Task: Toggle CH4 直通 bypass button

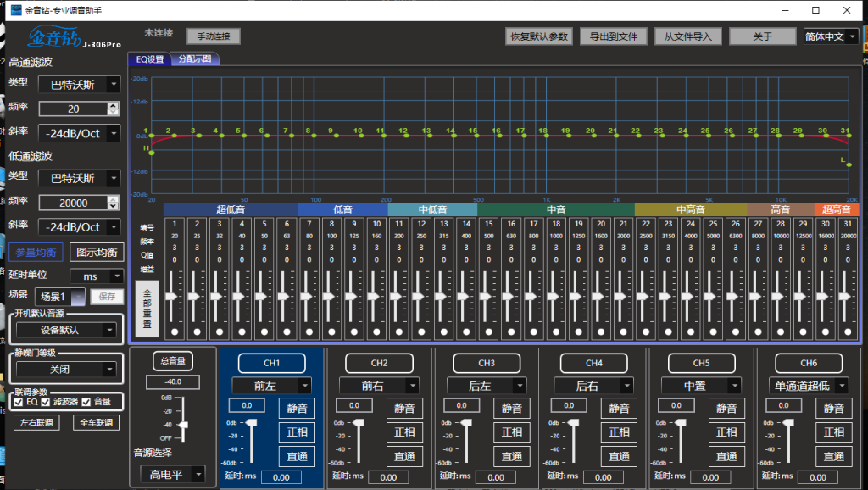Action: 620,457
